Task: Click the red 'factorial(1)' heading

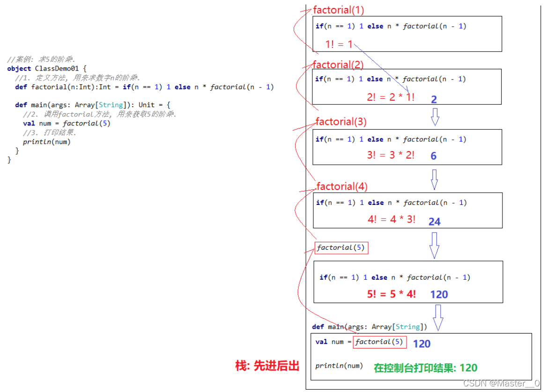Action: coord(339,10)
